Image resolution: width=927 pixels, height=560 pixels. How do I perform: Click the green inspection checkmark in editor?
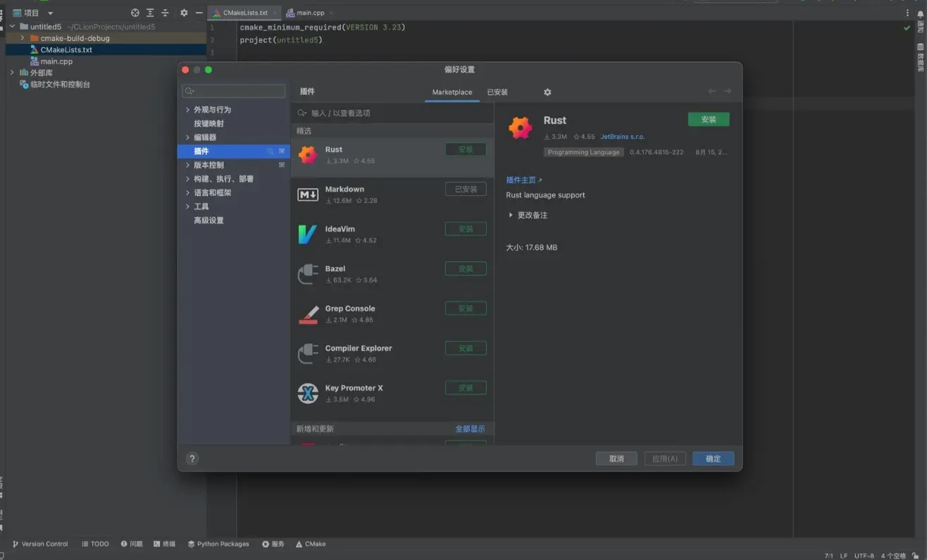click(x=907, y=28)
